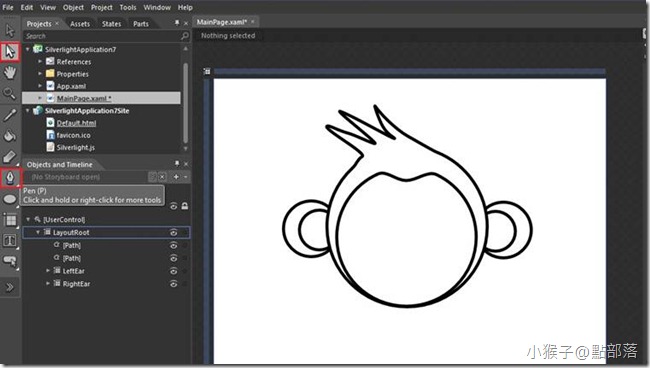The height and width of the screenshot is (368, 650).
Task: Open the Window menu
Action: click(157, 7)
